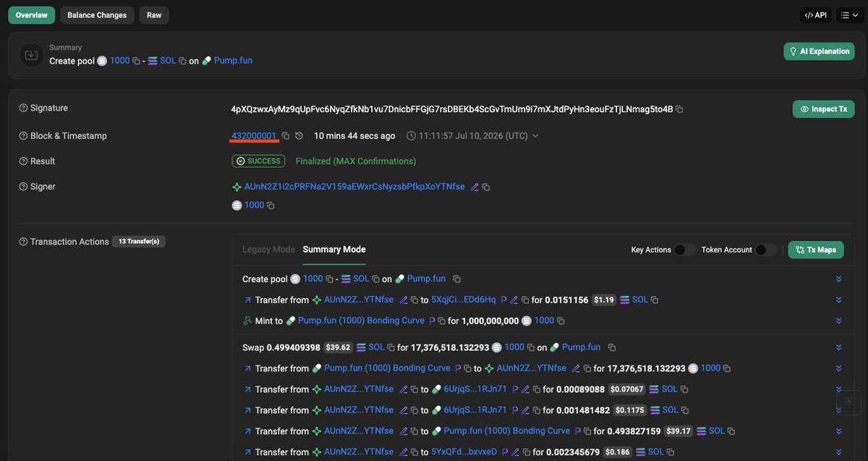Copy SOL address in Summary line

182,61
